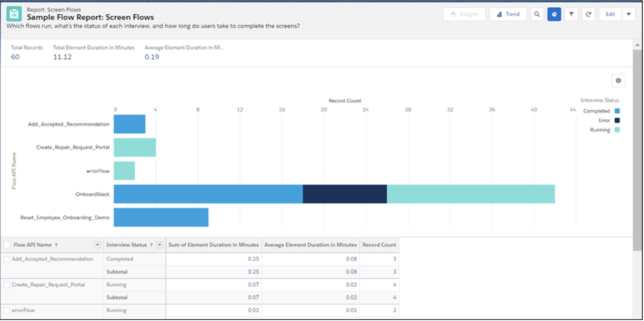Viewport: 644px width, 321px height.
Task: Open Interview Status column dropdown menu
Action: [x=160, y=245]
